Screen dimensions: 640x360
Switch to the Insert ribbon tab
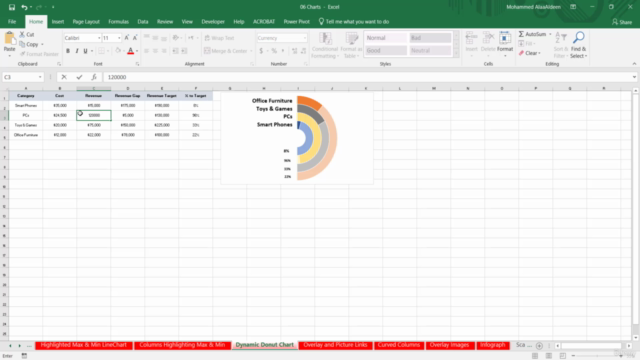click(58, 22)
